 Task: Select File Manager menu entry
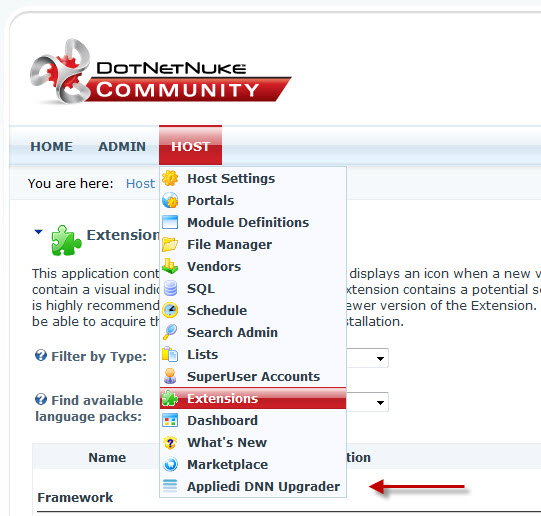click(x=253, y=244)
